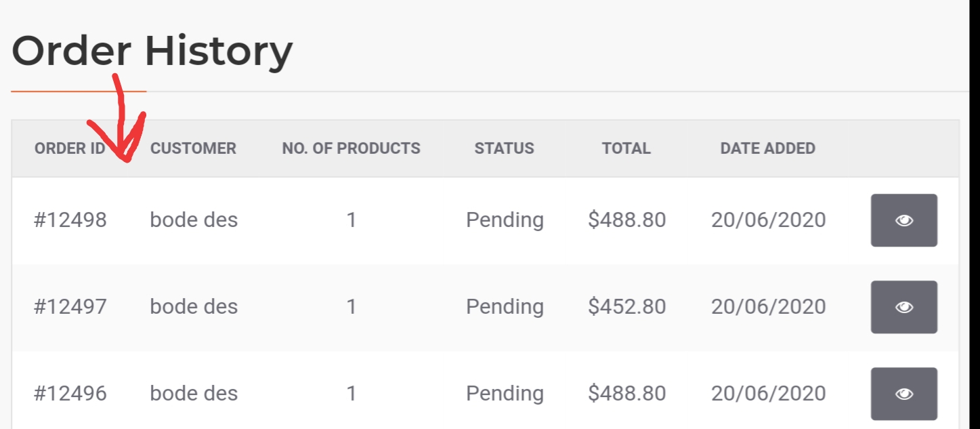Click customer bode des in order #12496 row

pyautogui.click(x=194, y=394)
